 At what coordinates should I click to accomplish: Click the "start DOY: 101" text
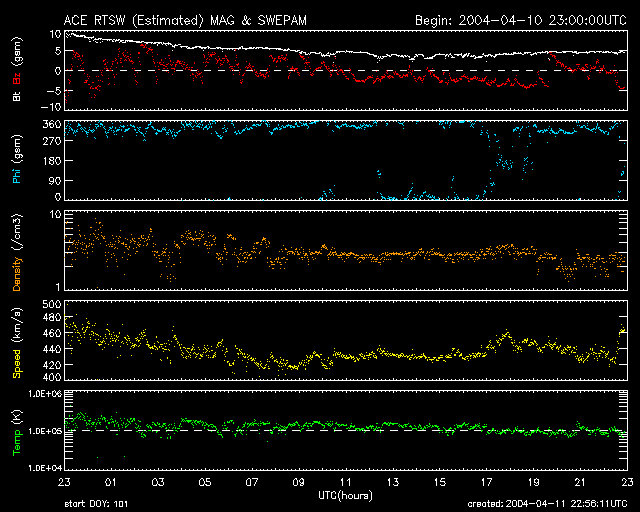click(96, 504)
